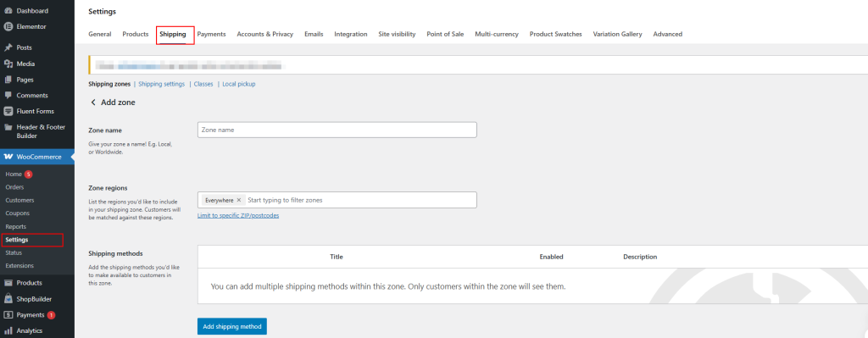The height and width of the screenshot is (338, 868).
Task: Open the Multi-currency tab
Action: click(x=497, y=34)
